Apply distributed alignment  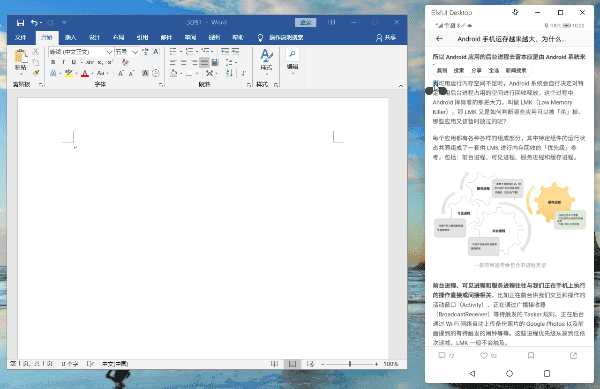(215, 62)
